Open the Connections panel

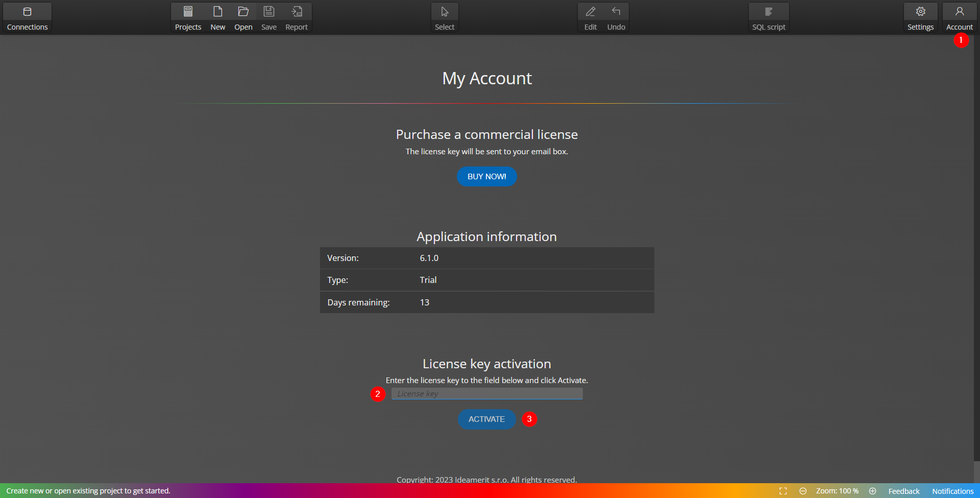[27, 17]
